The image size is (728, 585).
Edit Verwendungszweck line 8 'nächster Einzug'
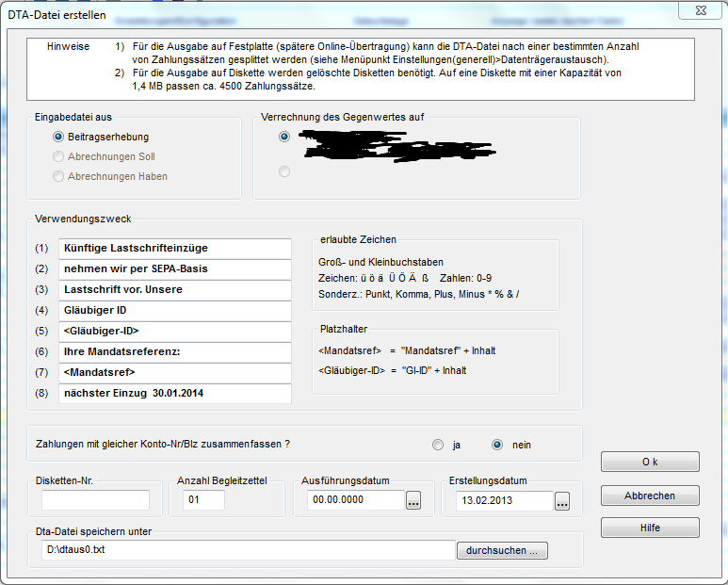174,393
